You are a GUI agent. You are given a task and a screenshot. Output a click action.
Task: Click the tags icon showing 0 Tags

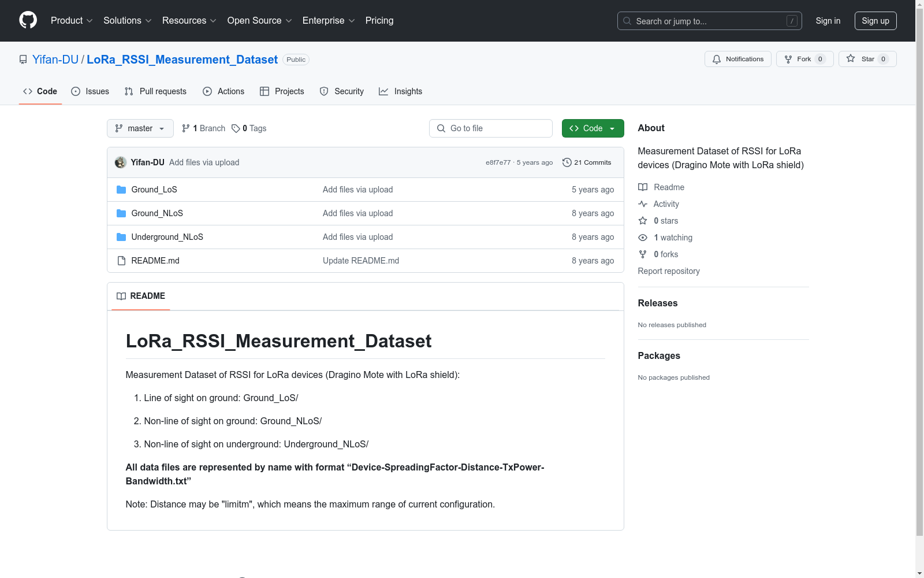[x=235, y=128]
